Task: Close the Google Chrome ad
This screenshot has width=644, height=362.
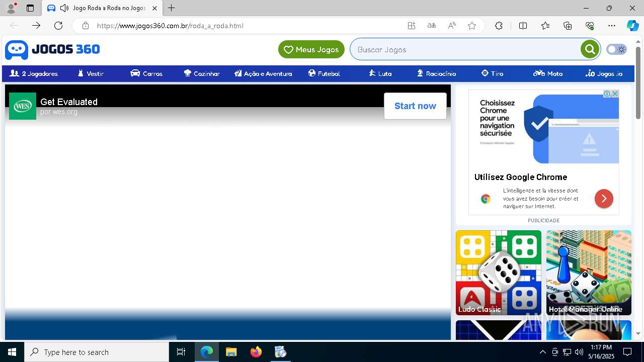Action: (x=615, y=94)
